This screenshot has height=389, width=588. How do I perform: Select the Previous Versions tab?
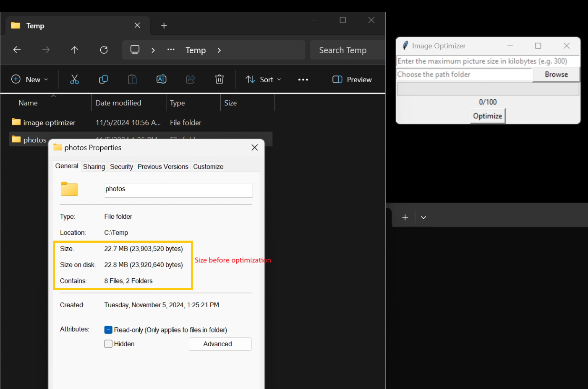click(x=163, y=167)
